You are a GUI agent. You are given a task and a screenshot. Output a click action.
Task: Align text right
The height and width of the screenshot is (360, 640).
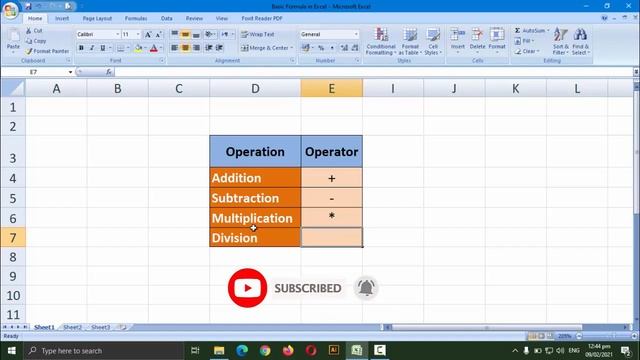point(196,48)
